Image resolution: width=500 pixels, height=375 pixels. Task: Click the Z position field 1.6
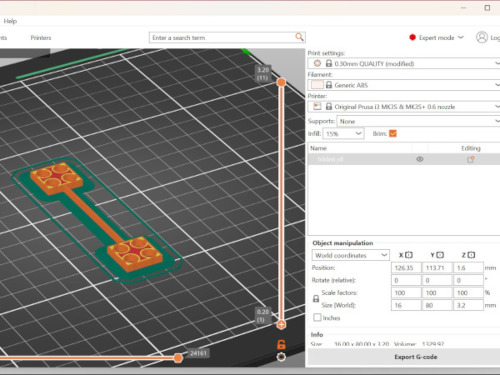pos(468,268)
